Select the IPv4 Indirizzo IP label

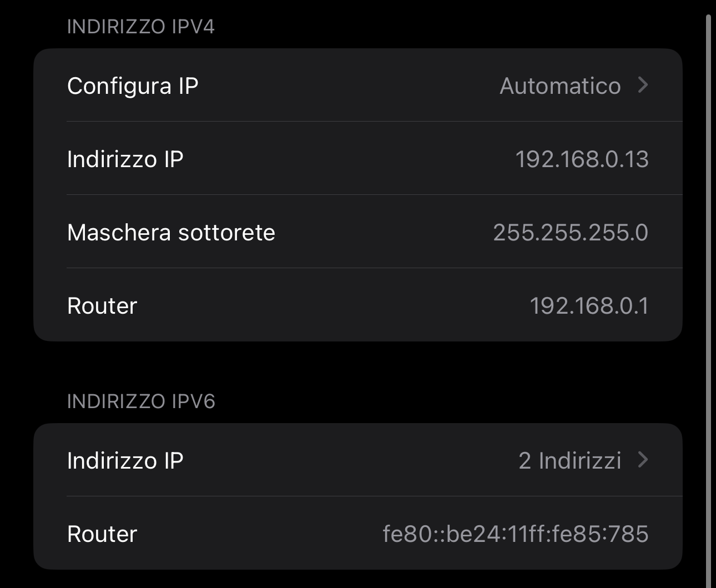(125, 159)
